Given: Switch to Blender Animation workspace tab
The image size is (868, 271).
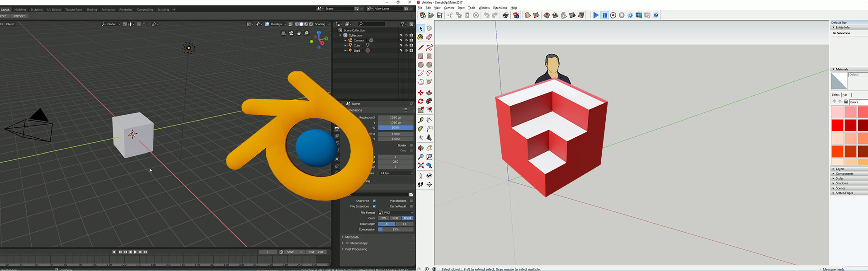Looking at the screenshot, I should [x=108, y=9].
